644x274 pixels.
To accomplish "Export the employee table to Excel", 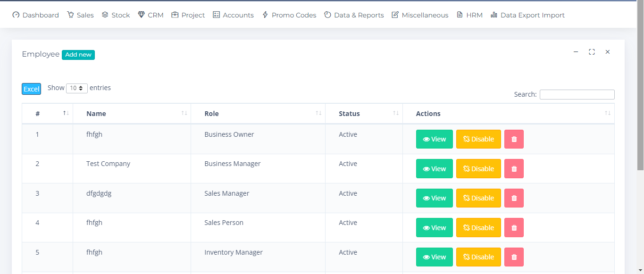I will [x=31, y=89].
